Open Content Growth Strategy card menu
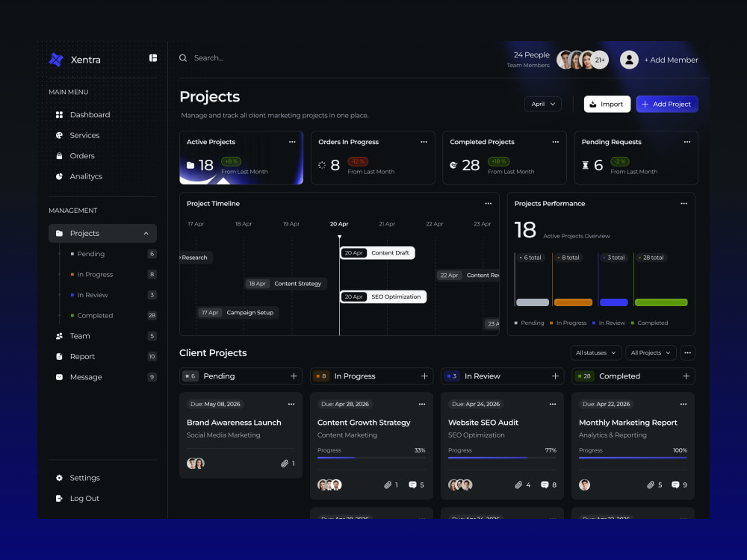The width and height of the screenshot is (747, 560). pos(421,404)
